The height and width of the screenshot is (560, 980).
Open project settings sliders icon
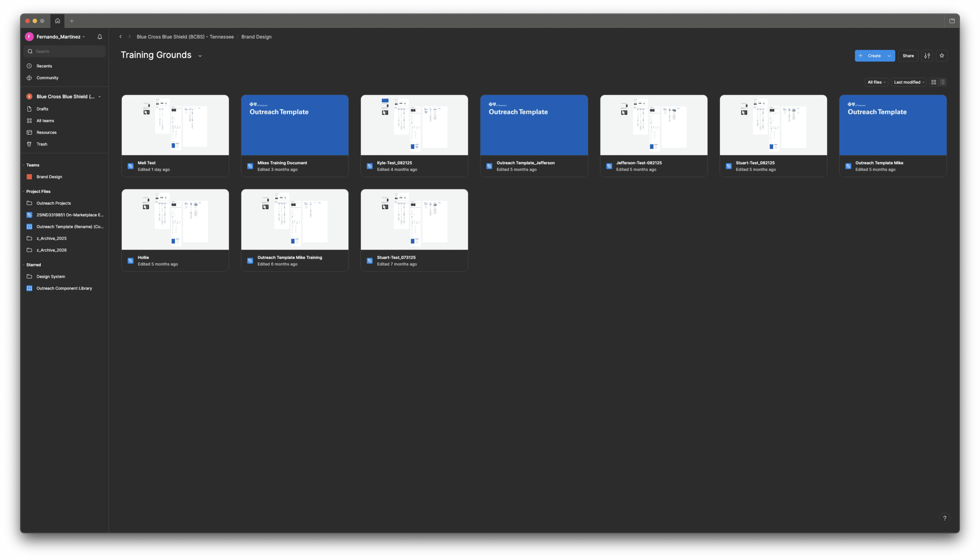click(927, 56)
